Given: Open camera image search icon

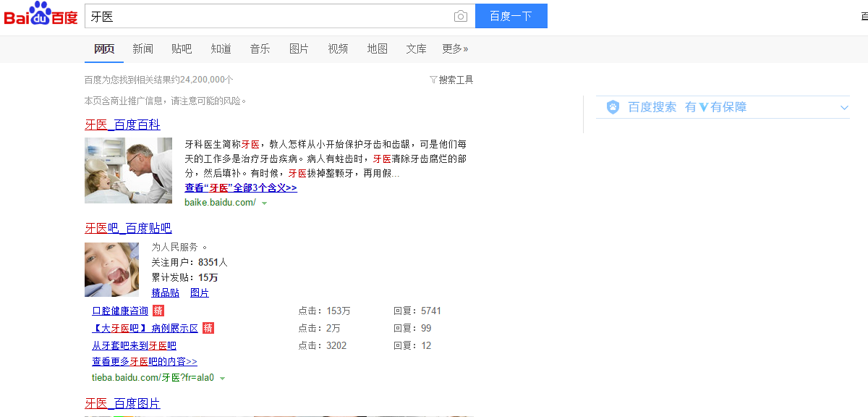Looking at the screenshot, I should pos(460,17).
